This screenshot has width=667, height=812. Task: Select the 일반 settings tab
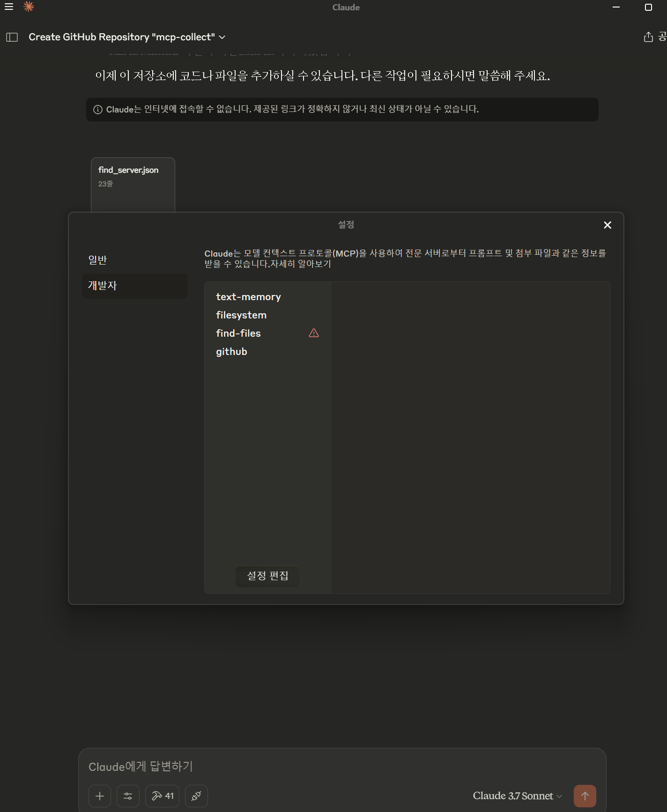(x=134, y=260)
